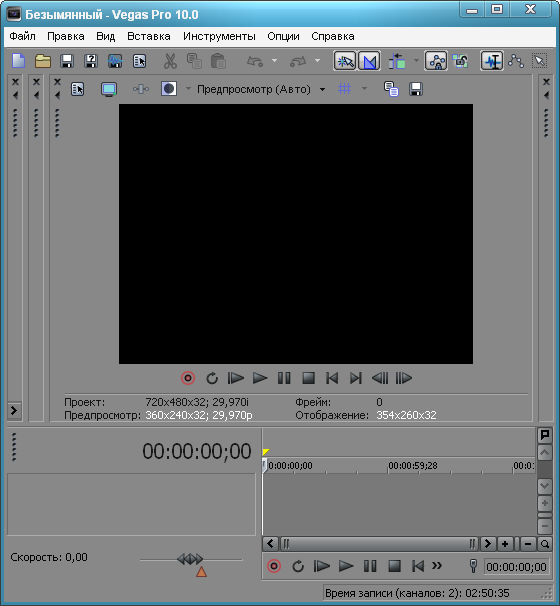Toggle Lock Envelopes to Events button

[x=436, y=61]
